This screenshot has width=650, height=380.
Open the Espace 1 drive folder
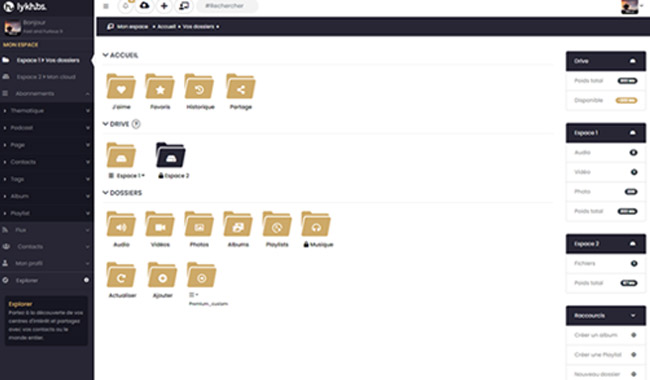click(121, 155)
